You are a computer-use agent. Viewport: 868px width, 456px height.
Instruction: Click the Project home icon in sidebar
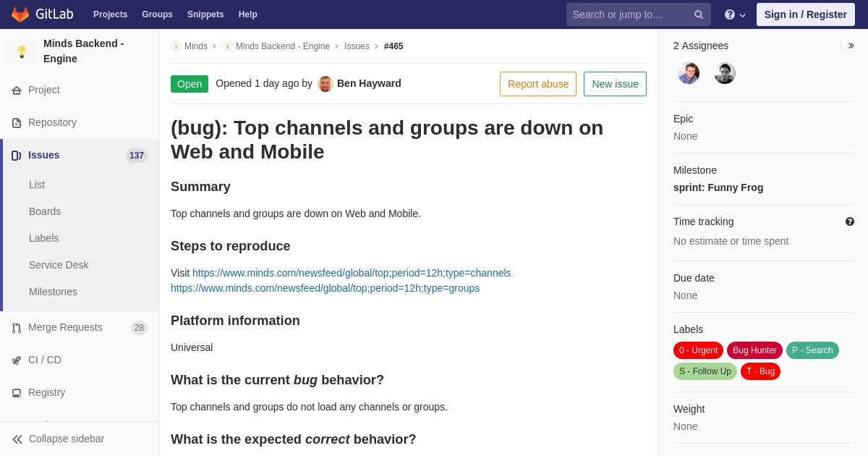(17, 90)
